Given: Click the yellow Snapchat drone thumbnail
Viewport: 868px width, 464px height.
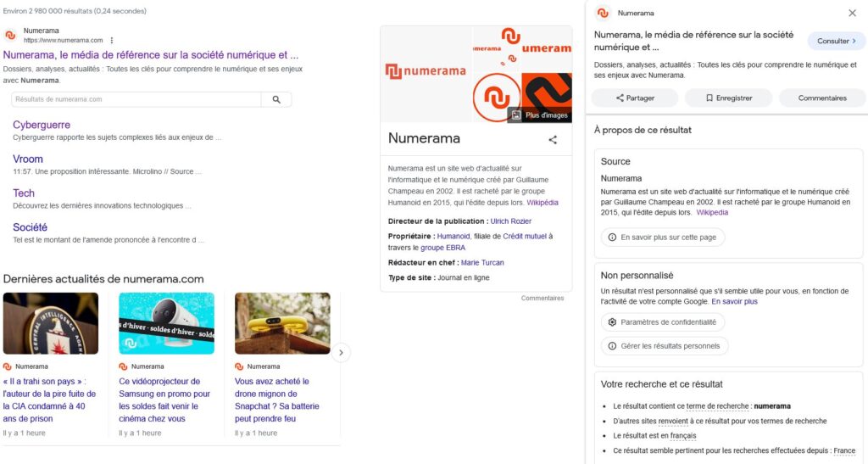Looking at the screenshot, I should [282, 323].
